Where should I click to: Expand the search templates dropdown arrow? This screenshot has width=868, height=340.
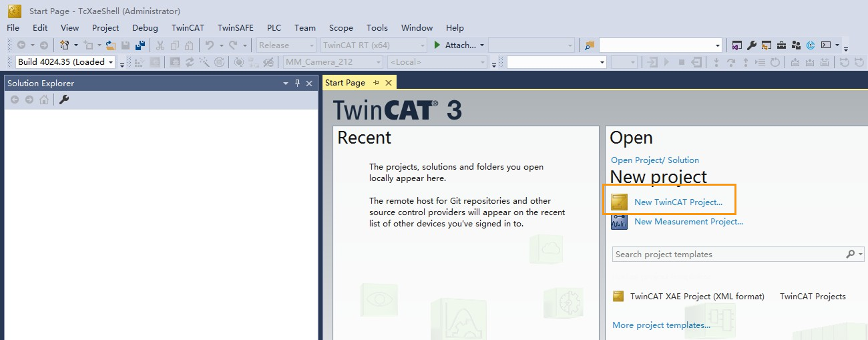click(x=861, y=254)
